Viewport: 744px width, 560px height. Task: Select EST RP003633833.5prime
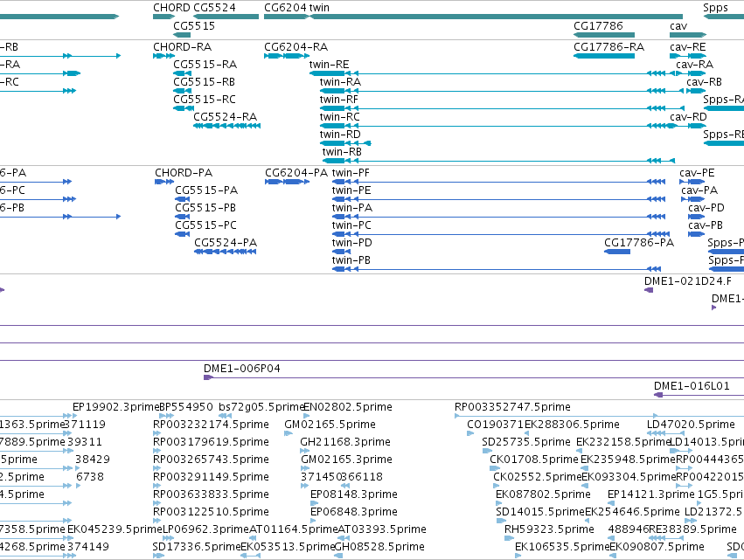pyautogui.click(x=211, y=494)
